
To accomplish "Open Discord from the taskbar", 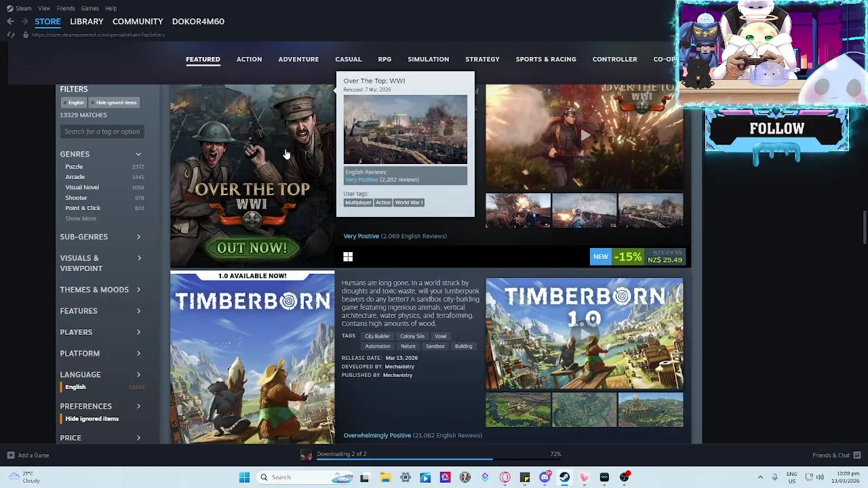I will (545, 477).
